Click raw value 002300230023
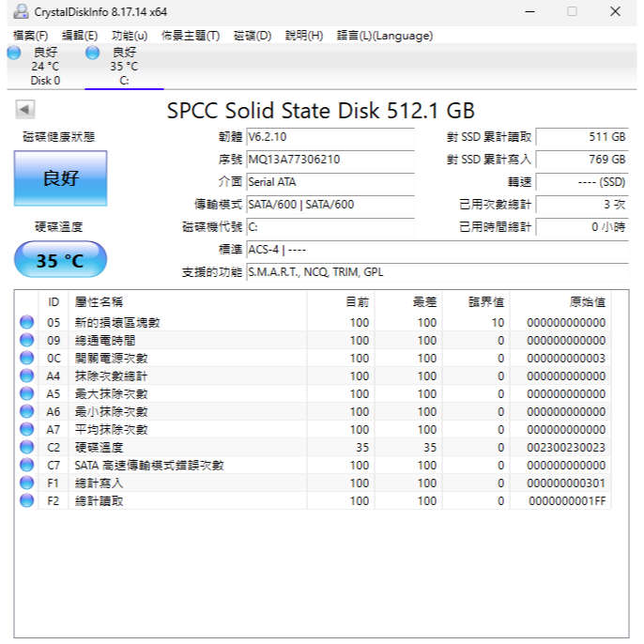This screenshot has width=644, height=644. click(566, 448)
